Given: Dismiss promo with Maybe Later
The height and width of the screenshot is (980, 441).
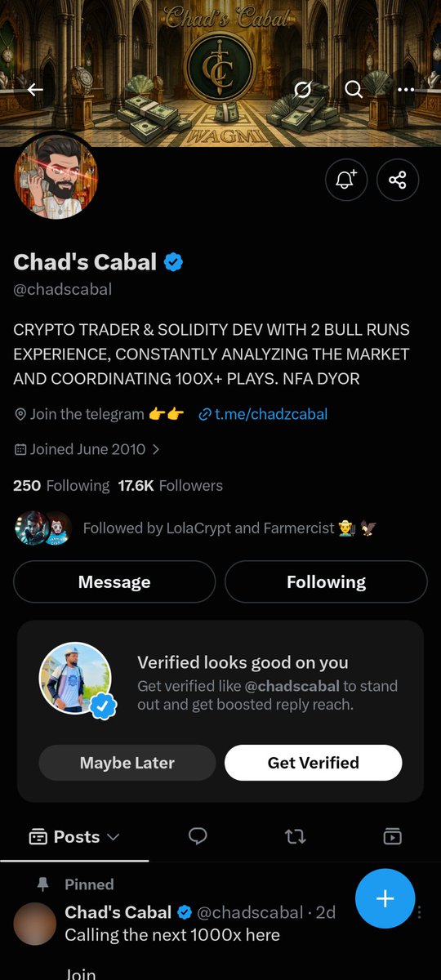Looking at the screenshot, I should click(x=127, y=763).
